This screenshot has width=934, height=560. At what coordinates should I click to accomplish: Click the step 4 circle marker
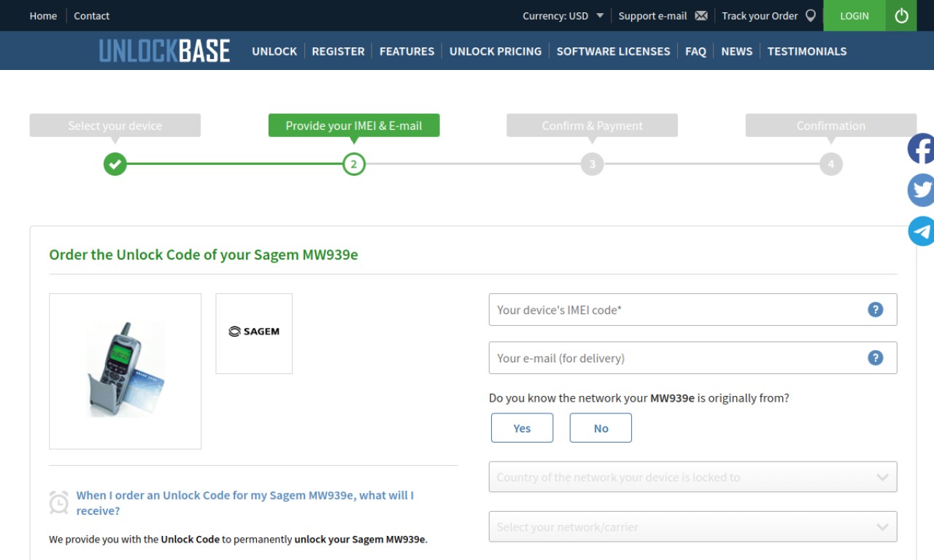click(x=831, y=164)
